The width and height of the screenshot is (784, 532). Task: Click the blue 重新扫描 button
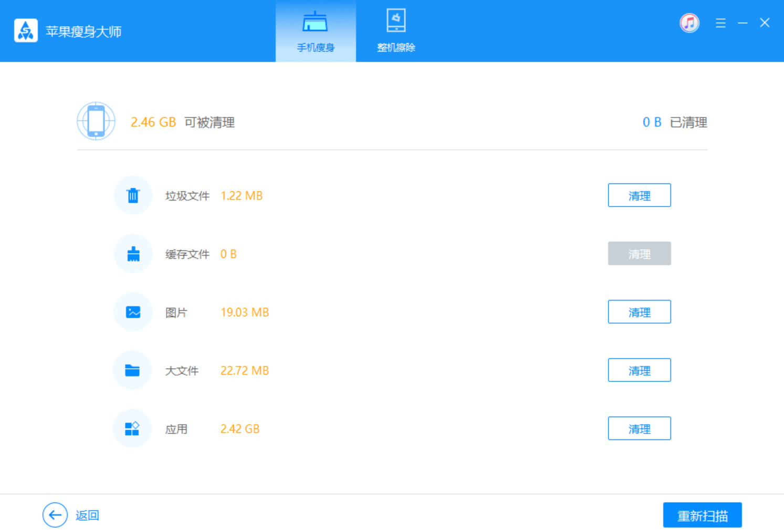[702, 515]
